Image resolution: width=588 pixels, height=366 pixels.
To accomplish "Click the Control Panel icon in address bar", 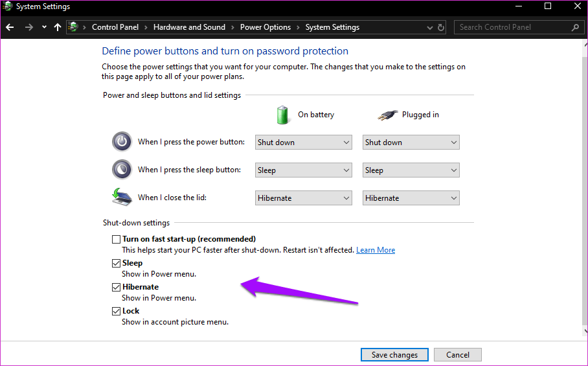I will 74,27.
